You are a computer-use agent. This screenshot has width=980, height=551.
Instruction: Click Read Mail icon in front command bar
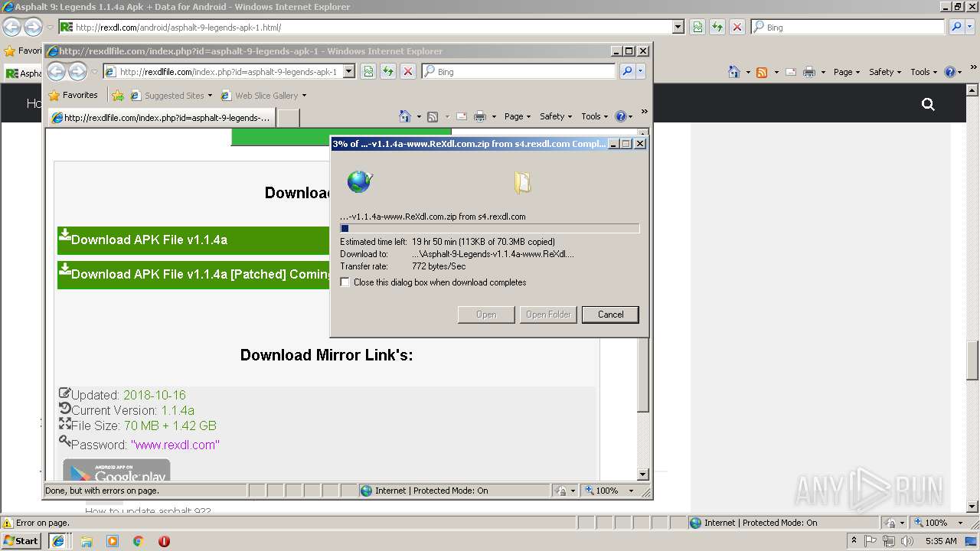[462, 116]
